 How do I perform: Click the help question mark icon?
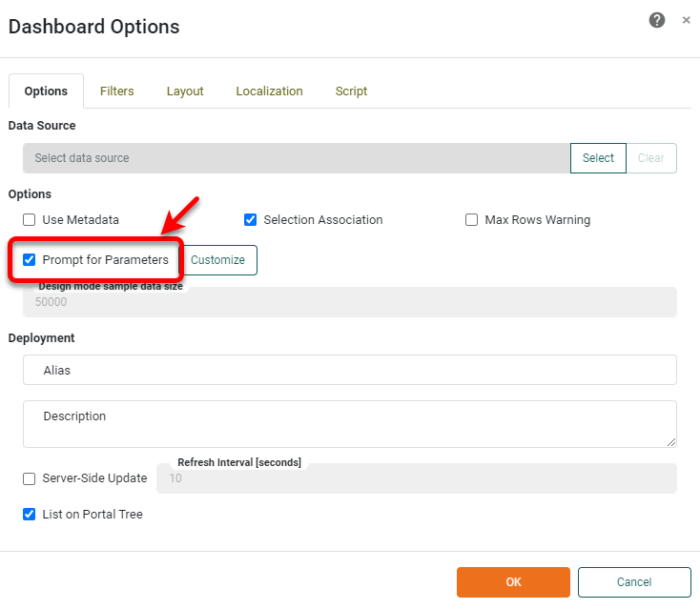(x=657, y=20)
